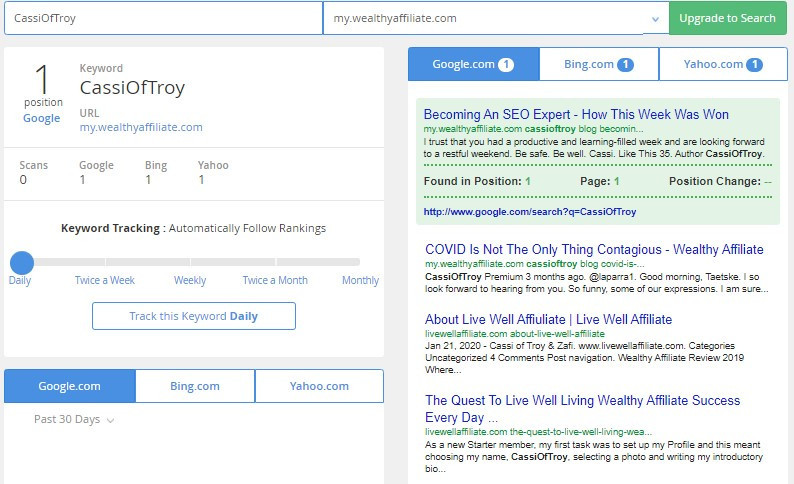Viewport: 794px width, 484px height.
Task: Click the Bing rank stat in summary
Action: click(155, 172)
